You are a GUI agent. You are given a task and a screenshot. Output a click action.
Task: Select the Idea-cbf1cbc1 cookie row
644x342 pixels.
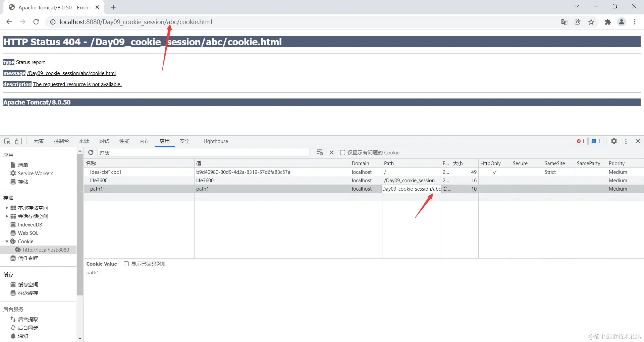click(x=364, y=172)
